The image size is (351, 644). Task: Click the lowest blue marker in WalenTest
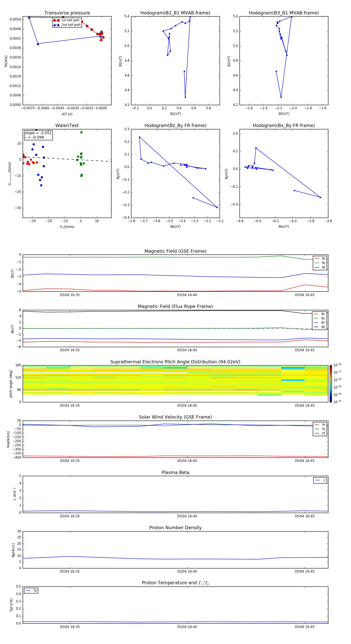click(41, 185)
